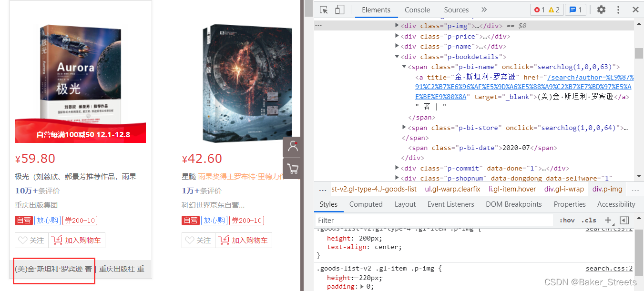This screenshot has height=291, width=644.
Task: Click the shopping cart sidebar icon
Action: click(x=293, y=169)
